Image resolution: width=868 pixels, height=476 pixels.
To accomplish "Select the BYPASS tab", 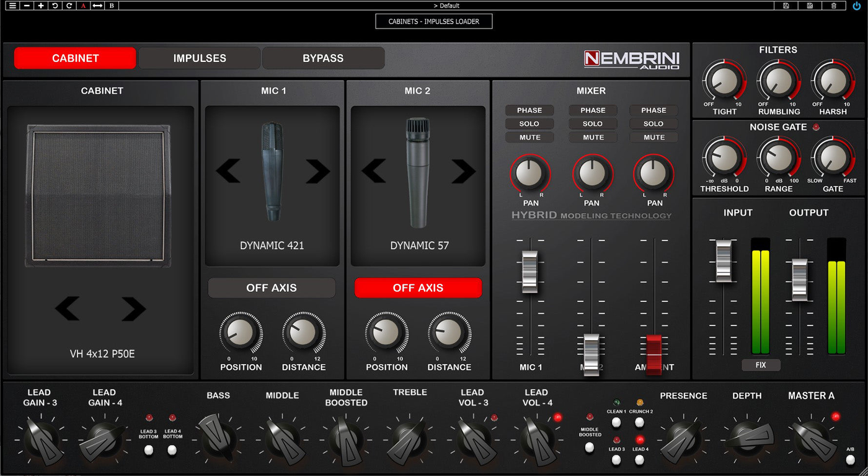I will pos(323,58).
